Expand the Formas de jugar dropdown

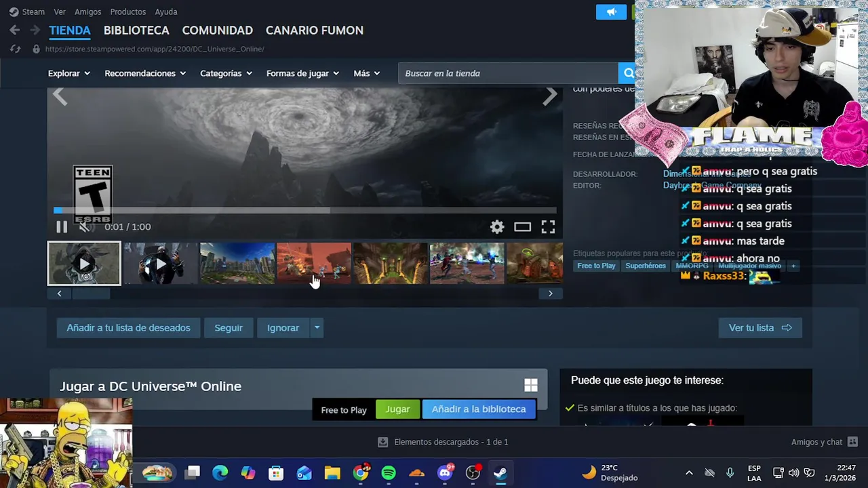click(303, 73)
